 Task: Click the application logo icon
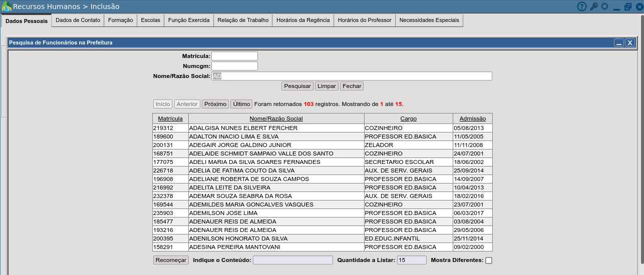coord(7,6)
